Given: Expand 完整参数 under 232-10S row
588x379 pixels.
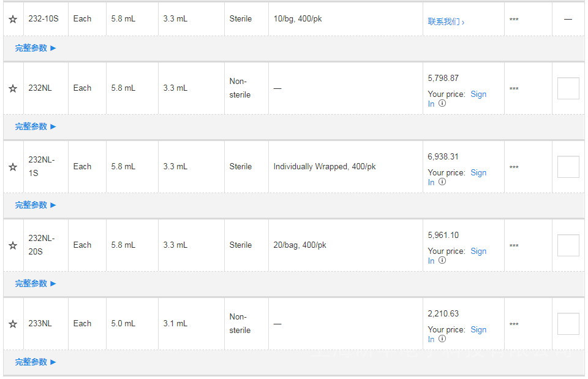Looking at the screenshot, I should click(x=36, y=48).
